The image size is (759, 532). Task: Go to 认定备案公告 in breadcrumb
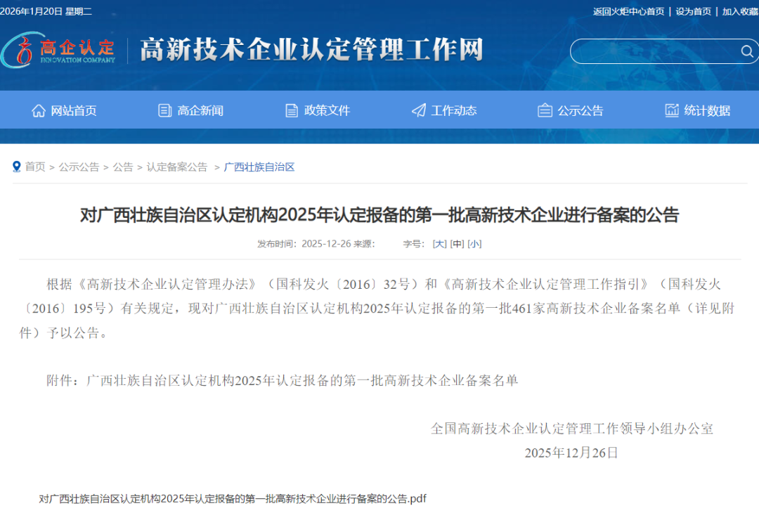pos(177,167)
